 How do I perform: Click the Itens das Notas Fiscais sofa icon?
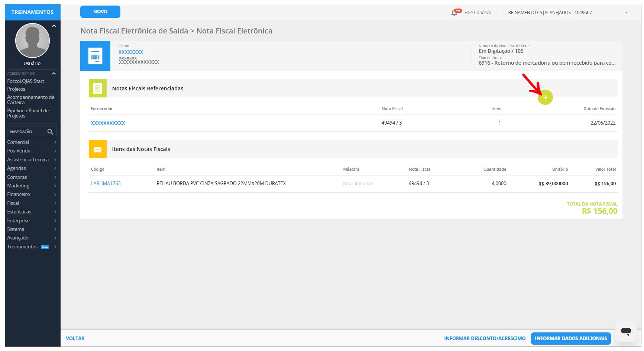(x=98, y=149)
